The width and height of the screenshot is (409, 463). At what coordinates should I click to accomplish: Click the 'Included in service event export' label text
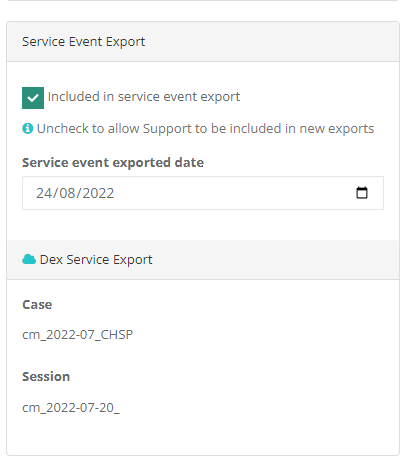[144, 97]
